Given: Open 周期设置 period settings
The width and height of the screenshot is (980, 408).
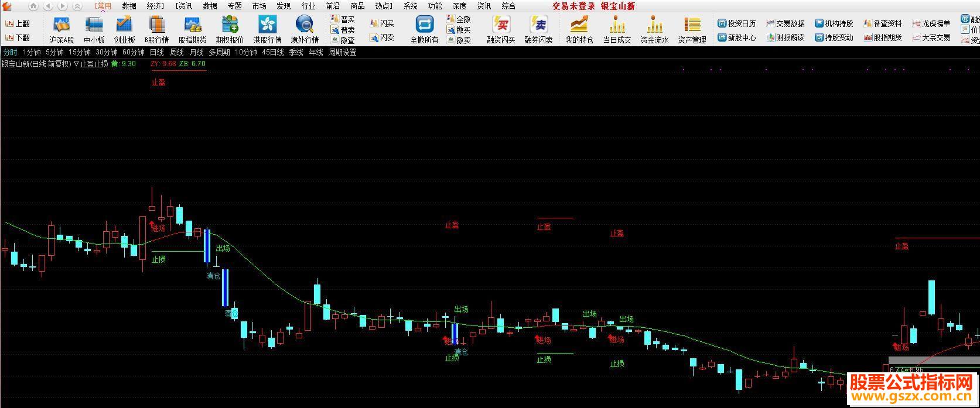Looking at the screenshot, I should click(x=342, y=52).
